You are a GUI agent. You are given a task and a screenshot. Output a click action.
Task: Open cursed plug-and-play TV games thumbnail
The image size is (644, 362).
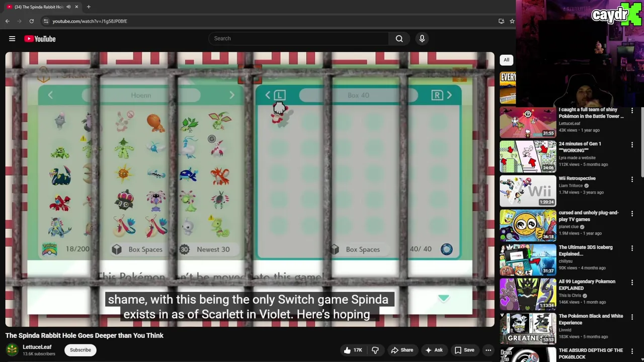click(528, 225)
